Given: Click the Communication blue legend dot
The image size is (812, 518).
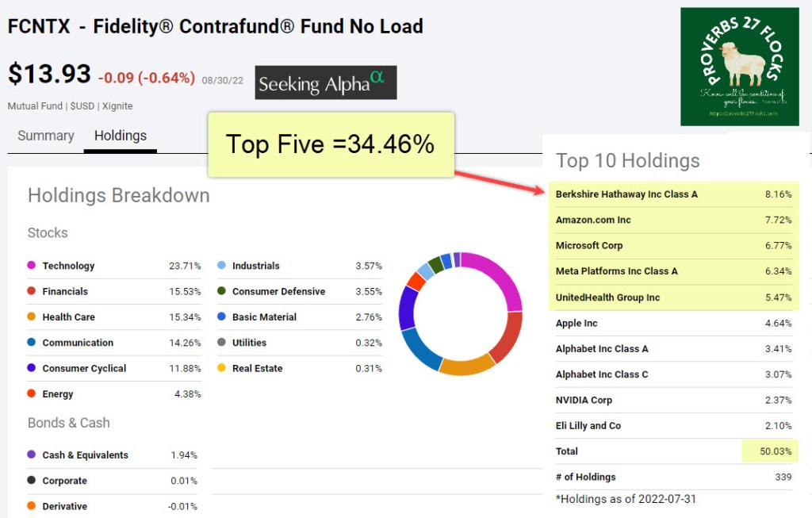Looking at the screenshot, I should pos(32,343).
